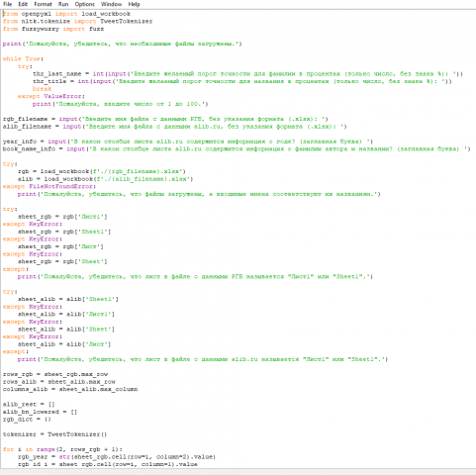476x475 pixels.
Task: Open the Help menu
Action: [x=134, y=4]
